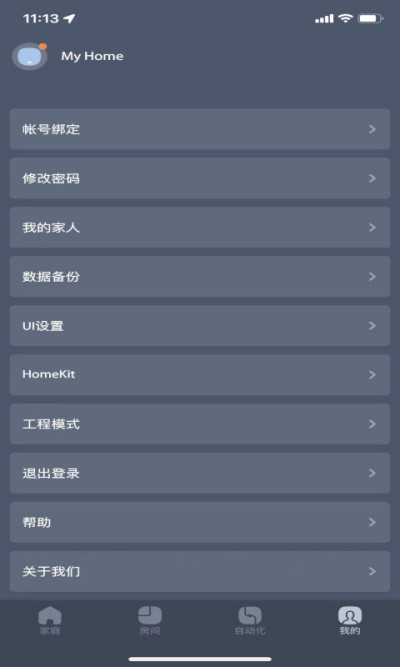Tap the My Home name label

pyautogui.click(x=92, y=56)
